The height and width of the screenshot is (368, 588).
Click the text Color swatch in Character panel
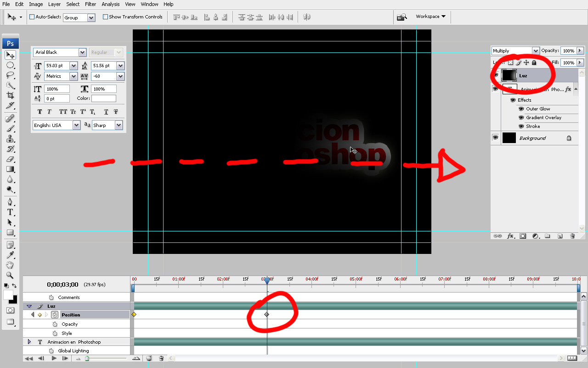point(104,98)
